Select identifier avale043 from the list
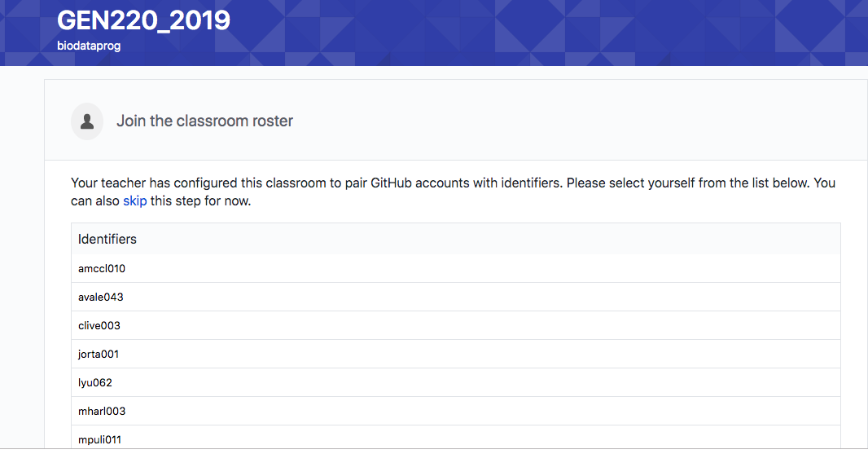 pos(101,297)
